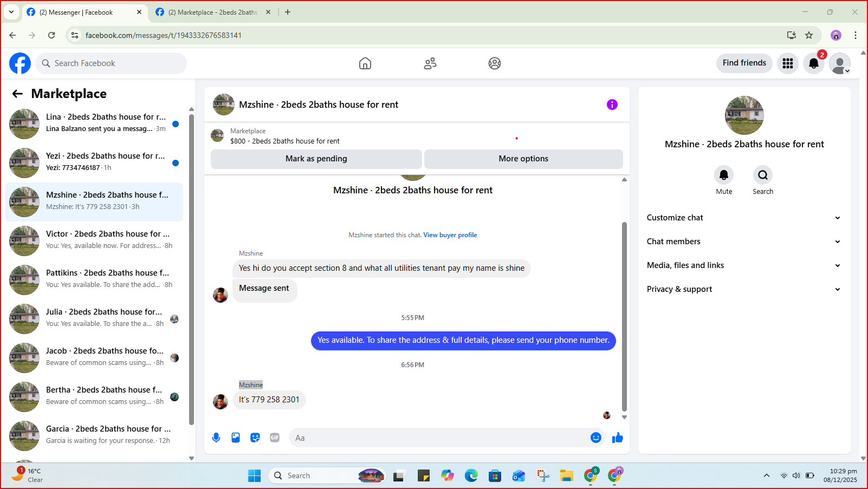The image size is (868, 489).
Task: Reload the page in Chrome
Action: (51, 35)
